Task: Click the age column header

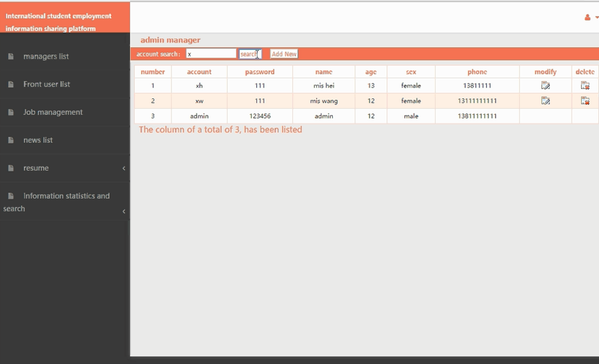Action: pos(371,72)
